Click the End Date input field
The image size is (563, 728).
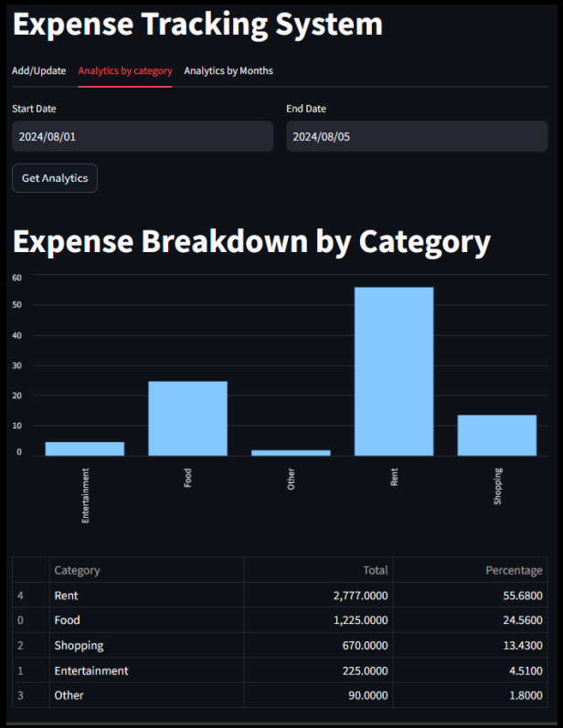tap(417, 137)
